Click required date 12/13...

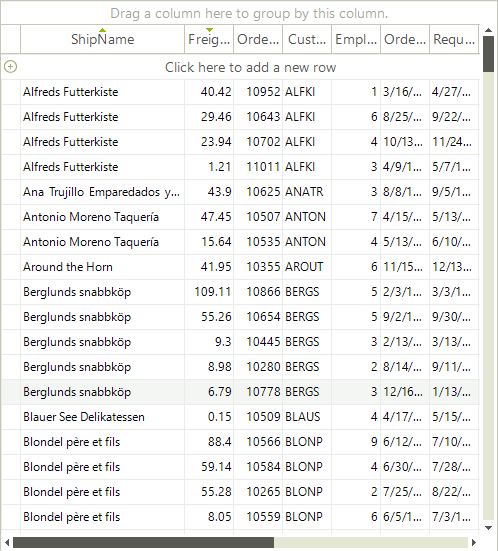452,267
